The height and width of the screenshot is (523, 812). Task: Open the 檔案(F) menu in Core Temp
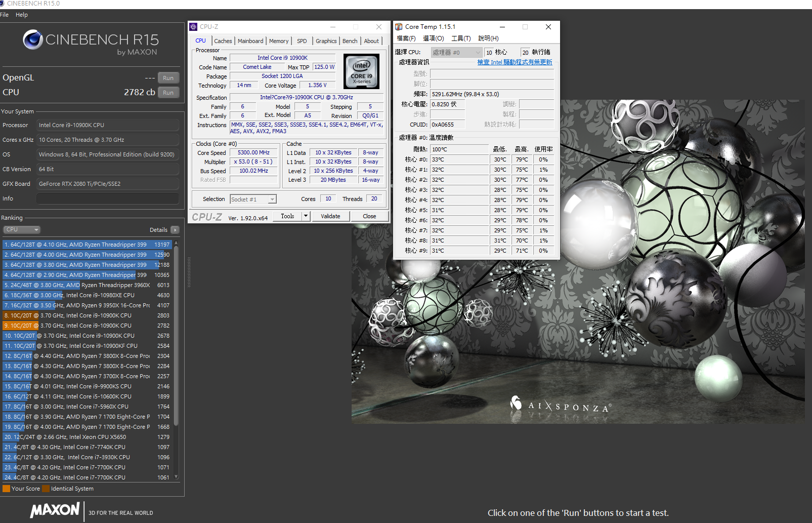pyautogui.click(x=406, y=38)
